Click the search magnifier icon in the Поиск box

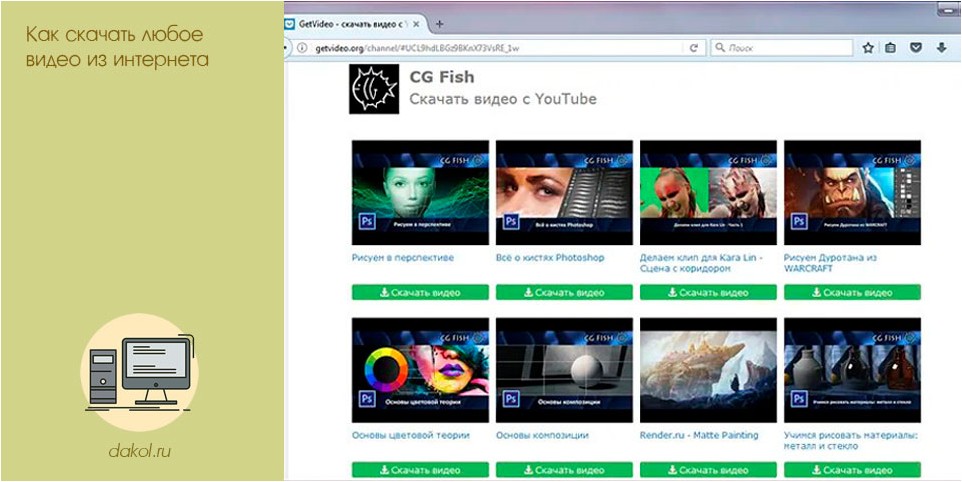point(720,48)
